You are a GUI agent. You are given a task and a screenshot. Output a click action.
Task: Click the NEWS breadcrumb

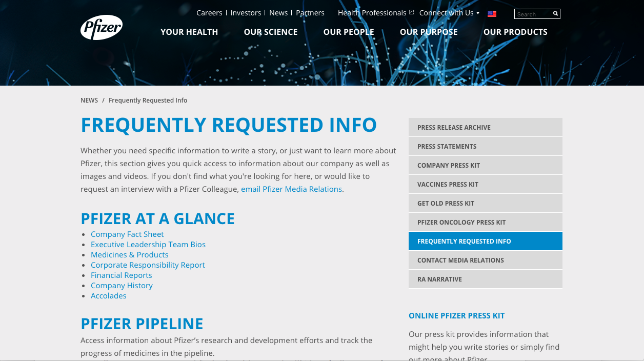pos(89,101)
